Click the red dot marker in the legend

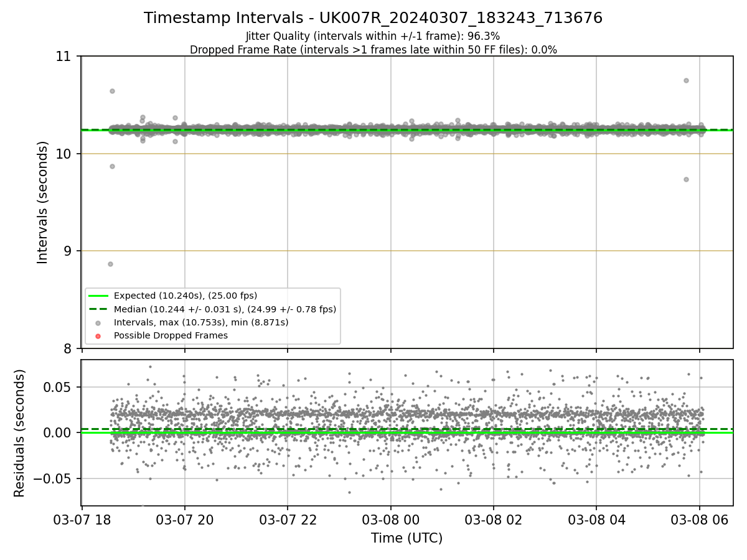point(98,336)
